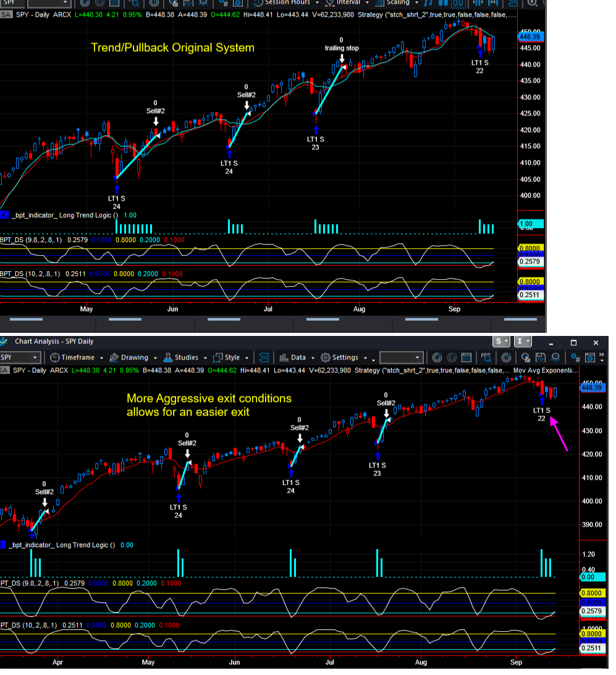The height and width of the screenshot is (675, 616).
Task: Click the gear-with-hash icon in lower toolbar
Action: (x=575, y=358)
